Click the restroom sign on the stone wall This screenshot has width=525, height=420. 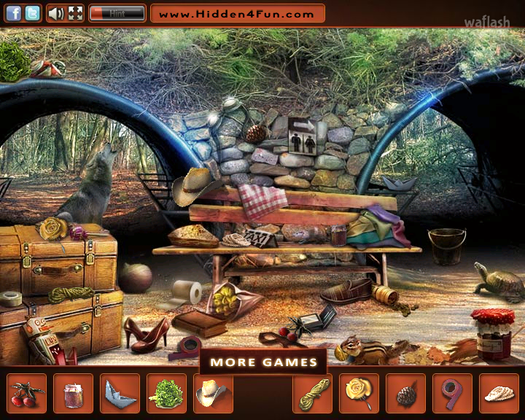303,136
